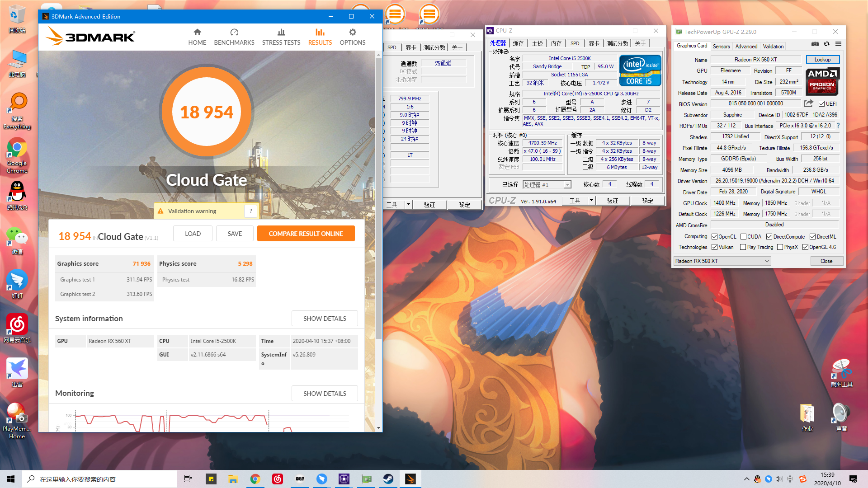Open the validation warning help question mark
Screen dimensions: 868x488
point(251,211)
